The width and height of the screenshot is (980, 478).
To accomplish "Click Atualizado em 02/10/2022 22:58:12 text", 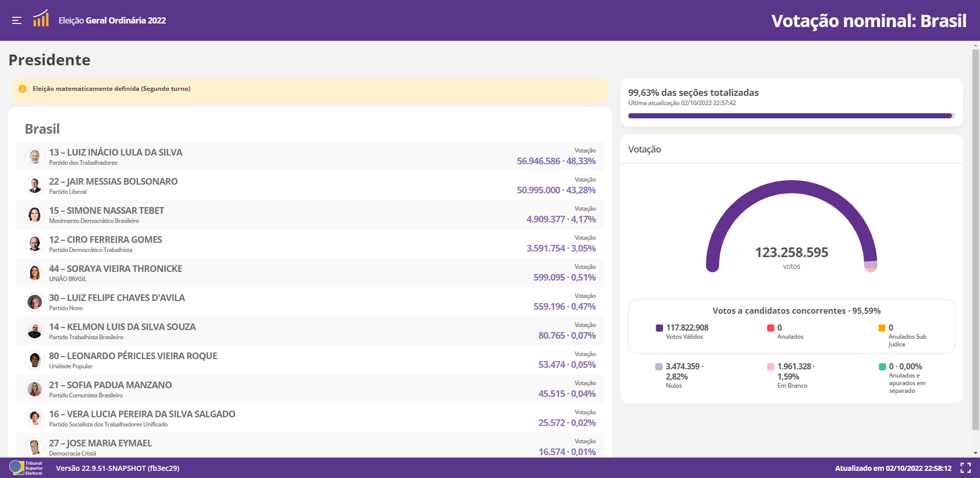I will (893, 468).
